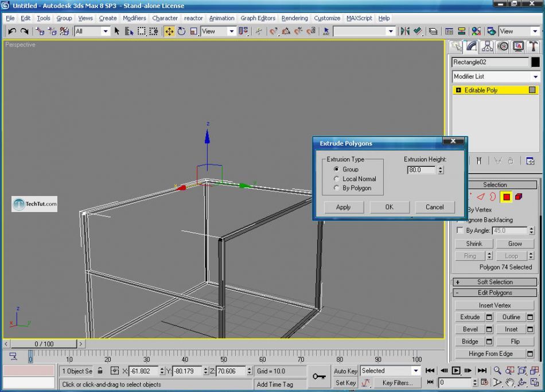Click Apply in Extrude Polygons dialog
This screenshot has width=545, height=392.
coord(344,207)
